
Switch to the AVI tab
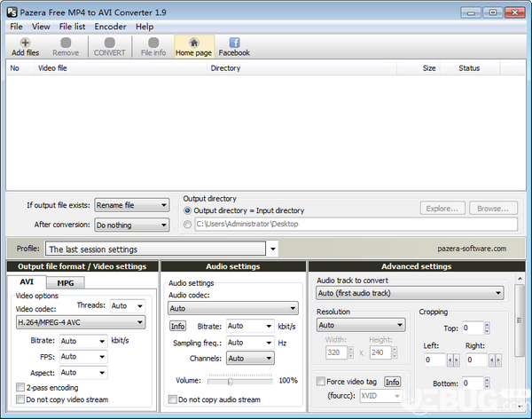coord(27,282)
